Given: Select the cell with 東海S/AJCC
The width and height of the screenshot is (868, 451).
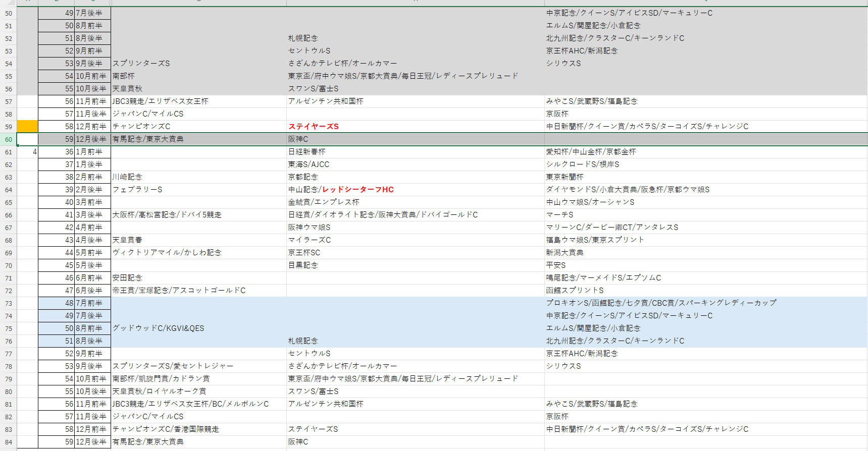Looking at the screenshot, I should pyautogui.click(x=309, y=164).
